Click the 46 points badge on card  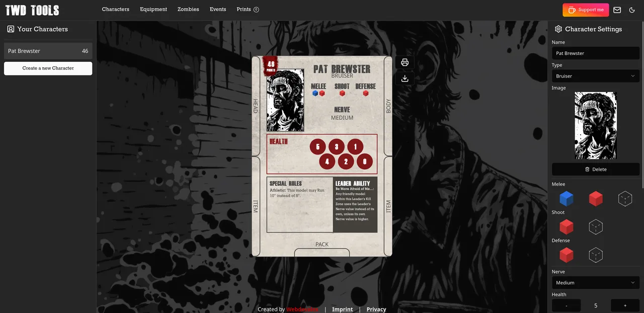[271, 65]
